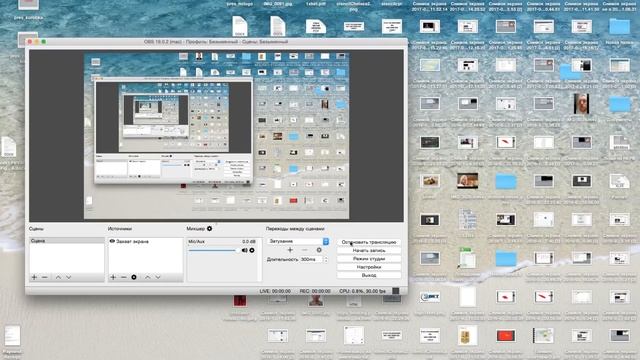Screen dimensions: 640x360
Task: Remove the selected scene with minus icon
Action: tap(44, 277)
